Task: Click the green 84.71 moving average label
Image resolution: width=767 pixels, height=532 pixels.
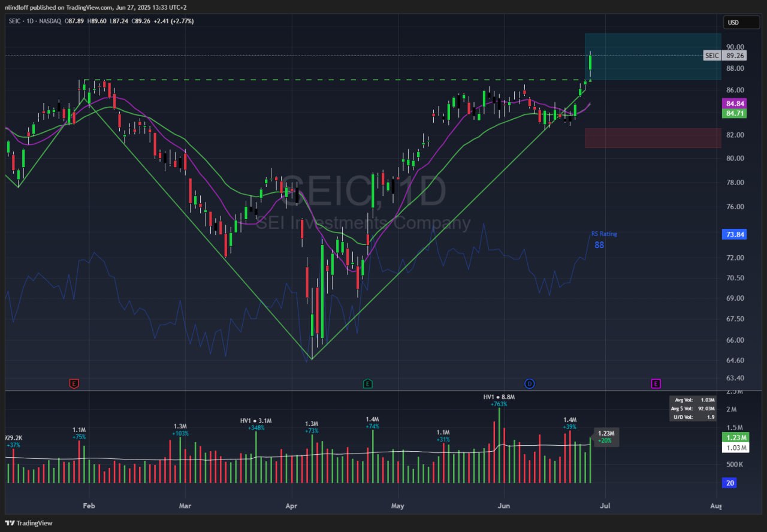Action: pyautogui.click(x=735, y=113)
